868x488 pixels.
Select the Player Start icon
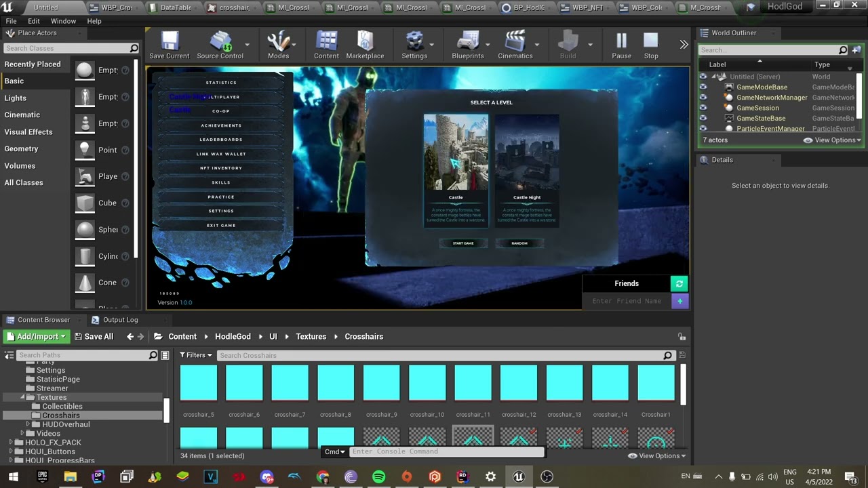(85, 176)
